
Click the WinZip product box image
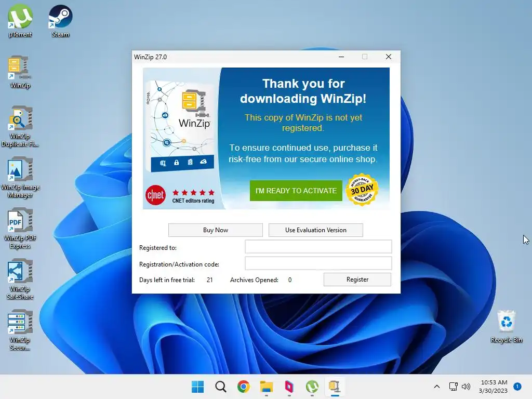click(x=181, y=126)
